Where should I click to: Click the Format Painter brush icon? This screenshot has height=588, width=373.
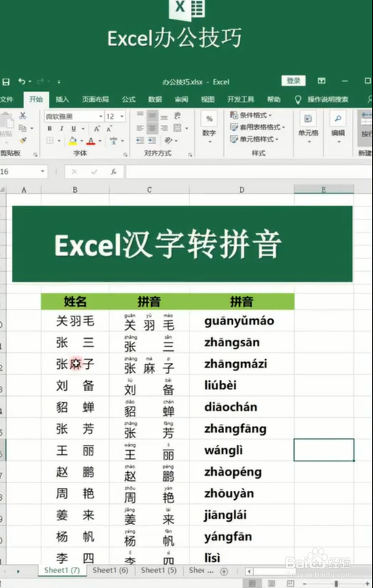(23, 141)
